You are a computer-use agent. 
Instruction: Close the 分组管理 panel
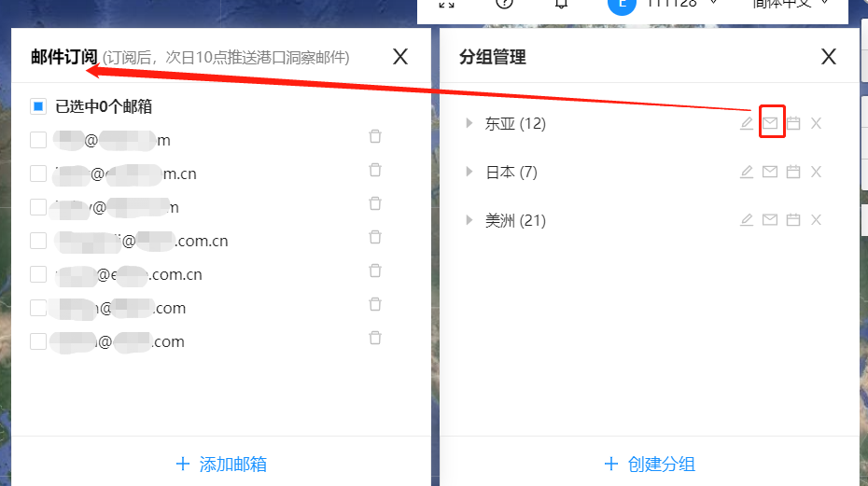pos(829,57)
